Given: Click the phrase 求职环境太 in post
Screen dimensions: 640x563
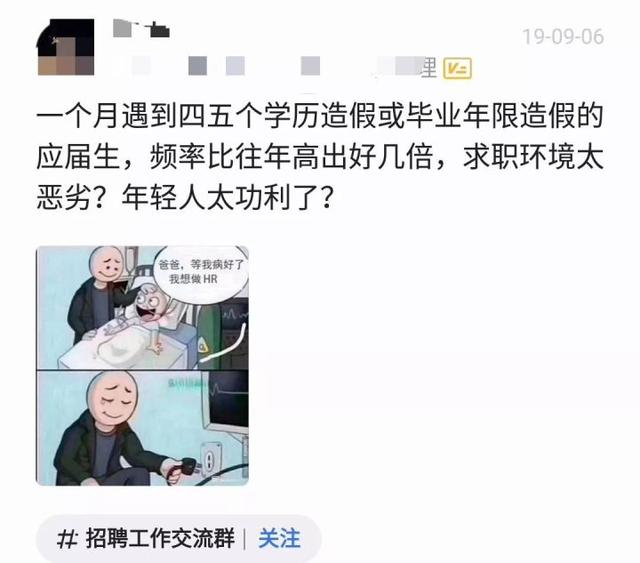Looking at the screenshot, I should point(533,157).
